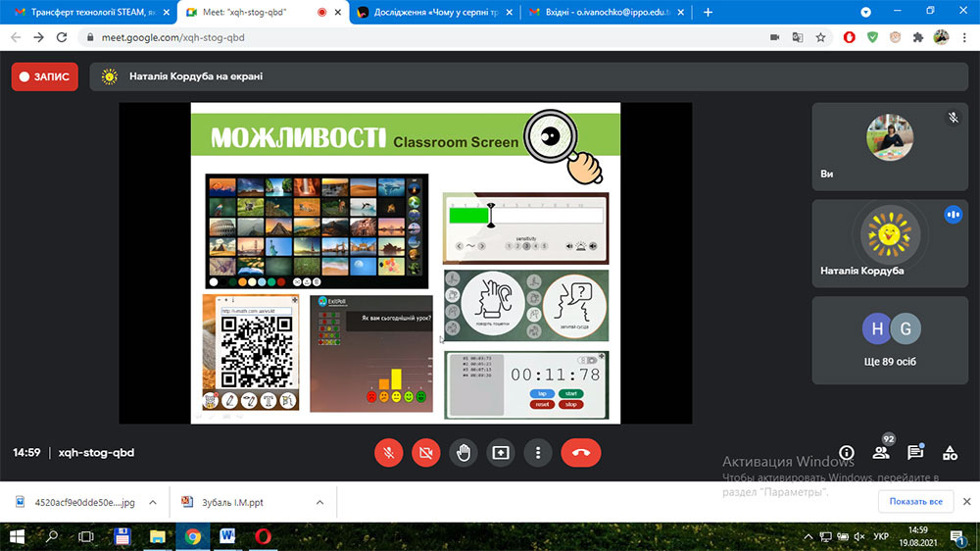Switch to the Meet xqh-stog-qbd tab
The image size is (980, 551).
pos(263,12)
